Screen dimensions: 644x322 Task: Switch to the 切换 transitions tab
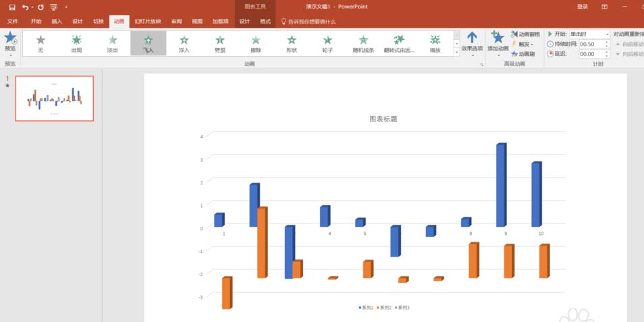[99, 22]
